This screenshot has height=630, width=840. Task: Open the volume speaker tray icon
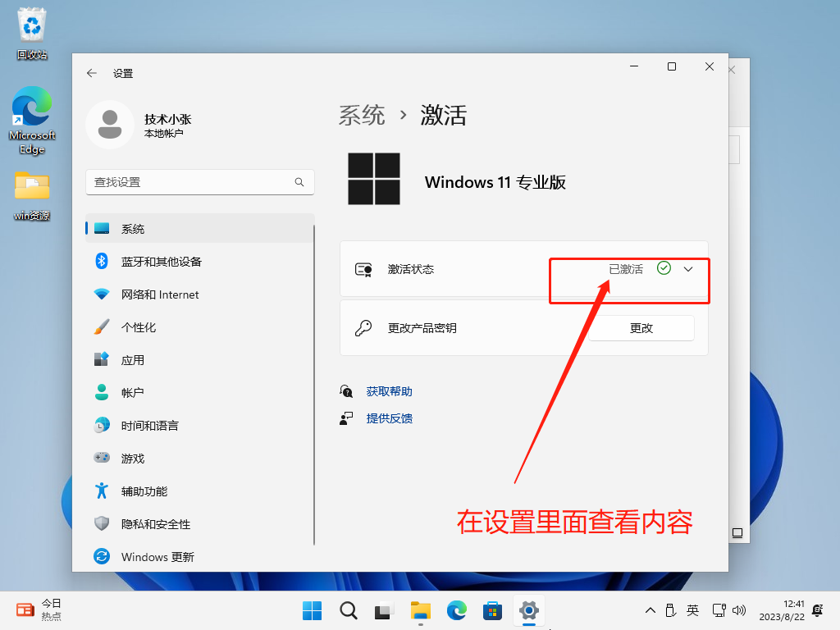pyautogui.click(x=739, y=610)
